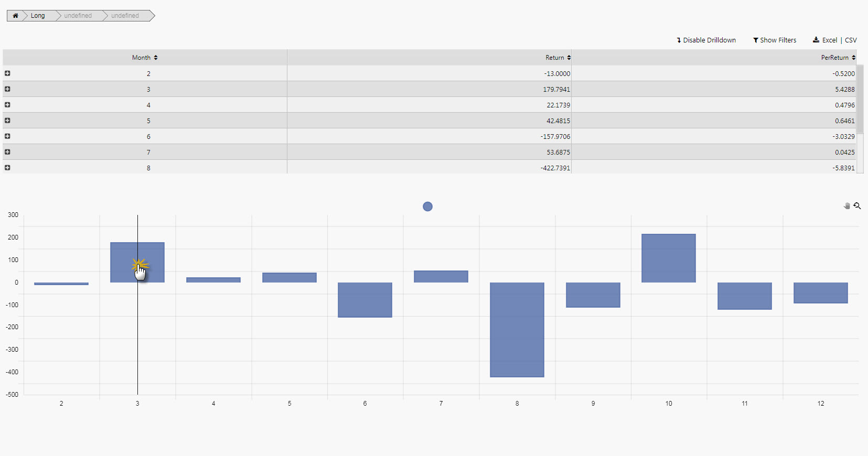The height and width of the screenshot is (456, 868).
Task: Disable Drilldown mode
Action: [x=706, y=40]
